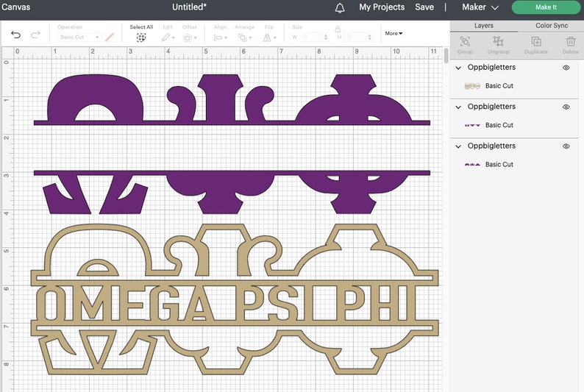Click the Undo arrow icon

point(15,35)
